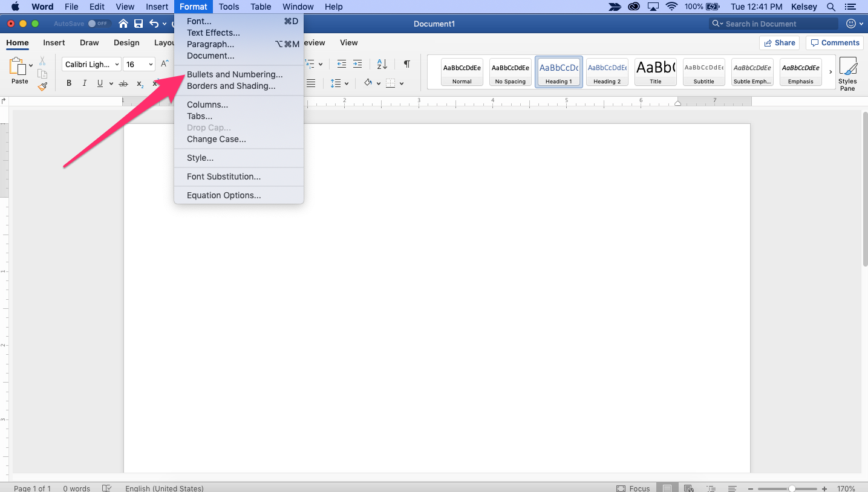Click the Home house icon in title bar
The image size is (868, 492).
[123, 24]
